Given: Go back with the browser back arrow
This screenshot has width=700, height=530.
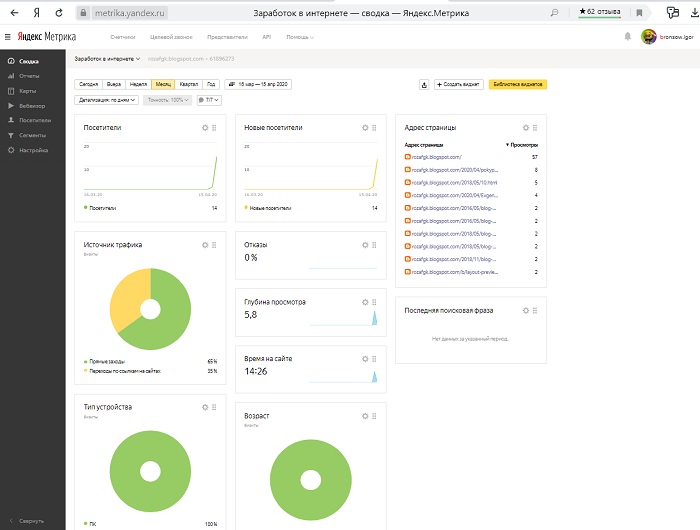Looking at the screenshot, I should [x=14, y=13].
